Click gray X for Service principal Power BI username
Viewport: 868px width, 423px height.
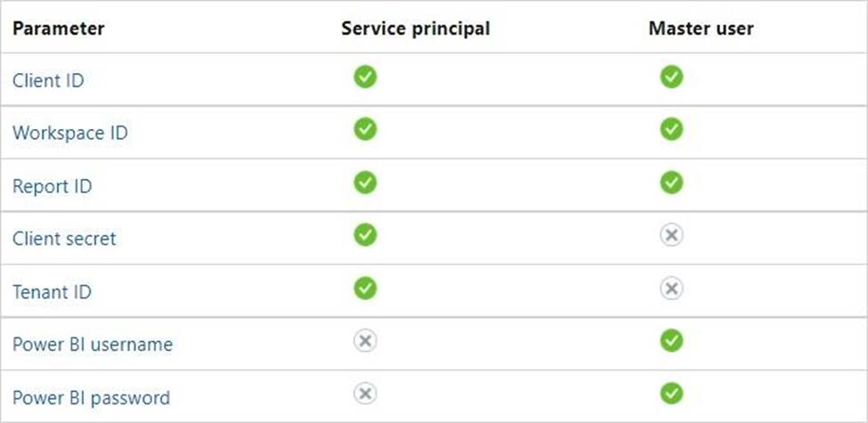pos(365,340)
